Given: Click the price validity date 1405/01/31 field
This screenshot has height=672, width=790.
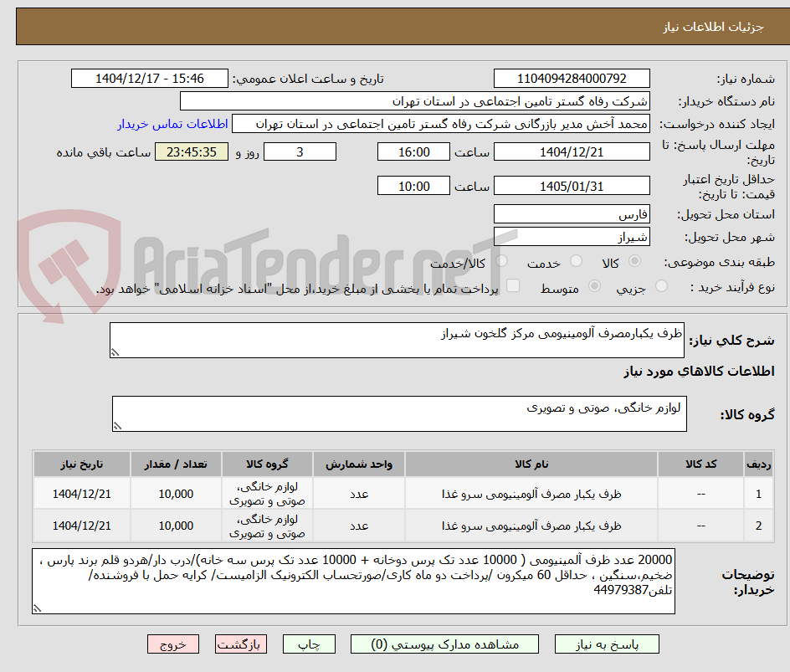Looking at the screenshot, I should click(572, 186).
